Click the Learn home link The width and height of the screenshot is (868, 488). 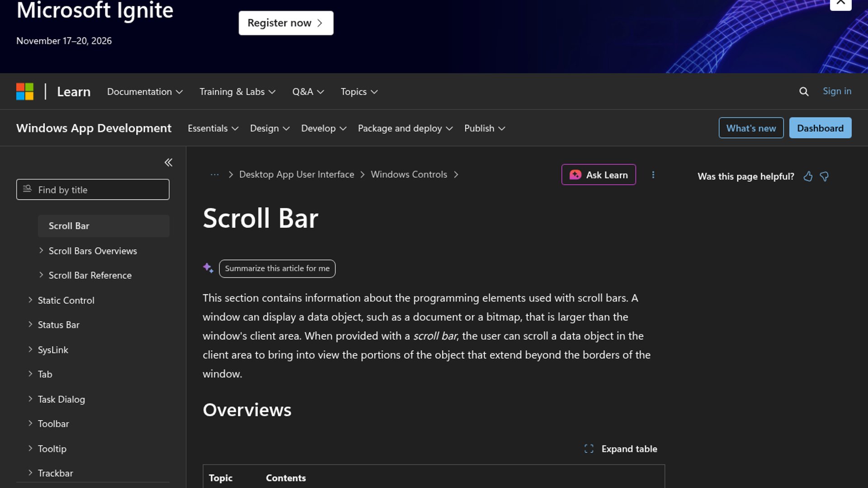tap(74, 92)
